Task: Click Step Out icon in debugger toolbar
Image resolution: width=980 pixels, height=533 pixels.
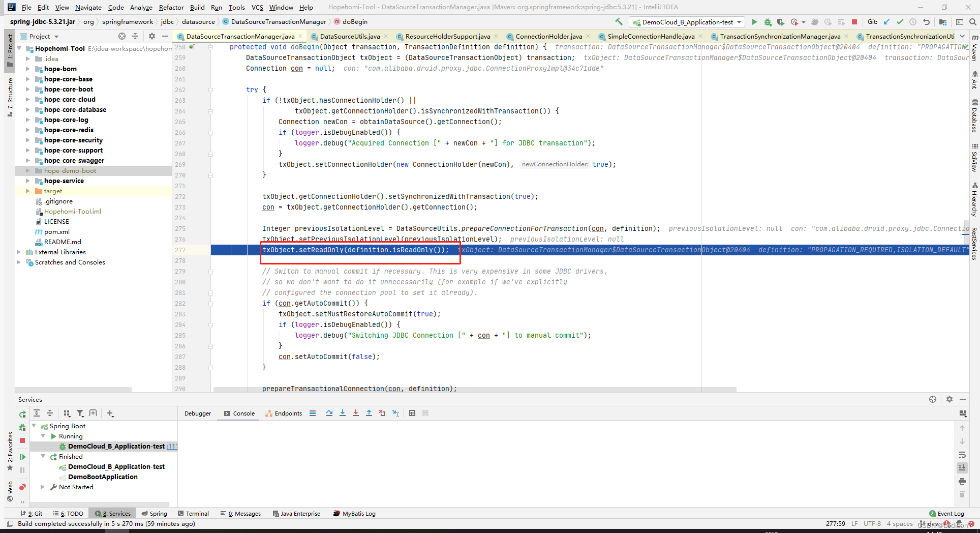Action: [x=369, y=413]
